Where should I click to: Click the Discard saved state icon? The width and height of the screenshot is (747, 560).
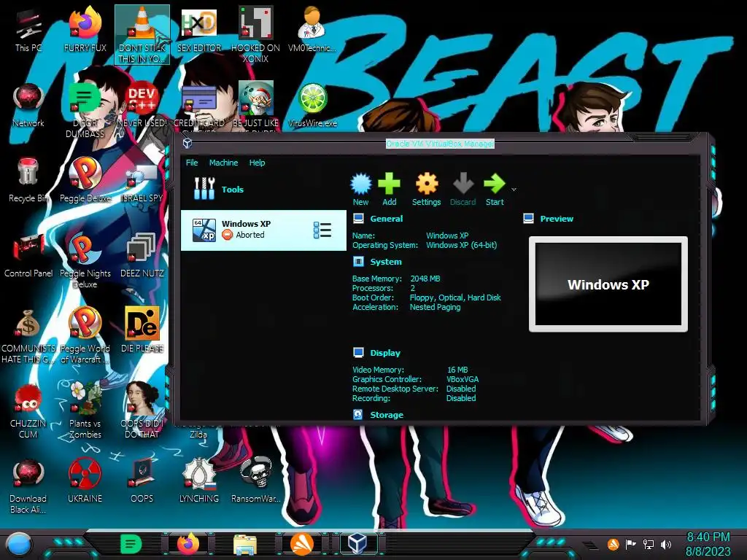462,189
